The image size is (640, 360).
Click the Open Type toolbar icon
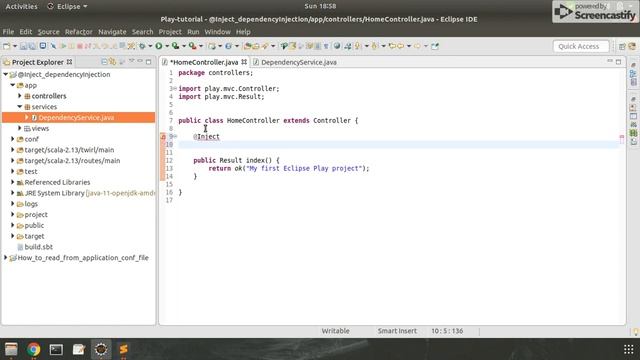[247, 46]
